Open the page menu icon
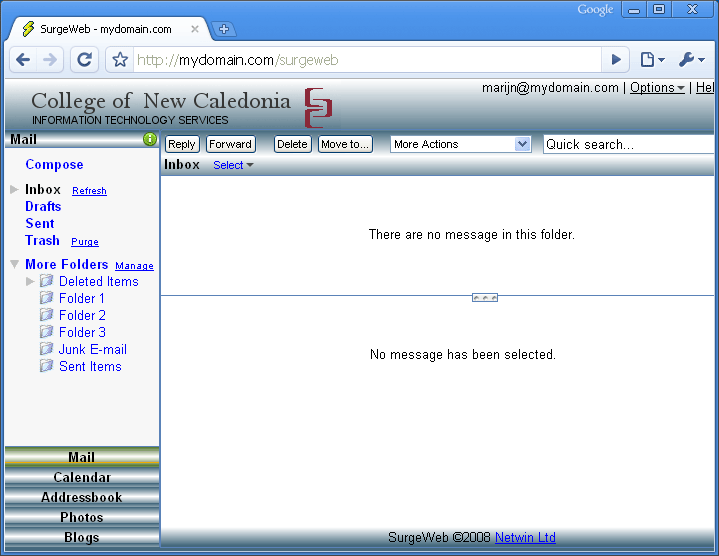 [651, 60]
